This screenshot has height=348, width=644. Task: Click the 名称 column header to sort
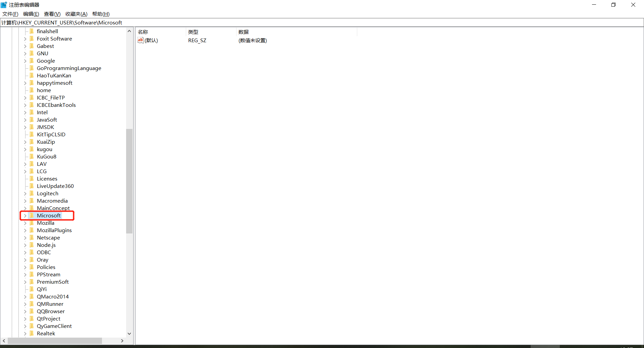143,32
